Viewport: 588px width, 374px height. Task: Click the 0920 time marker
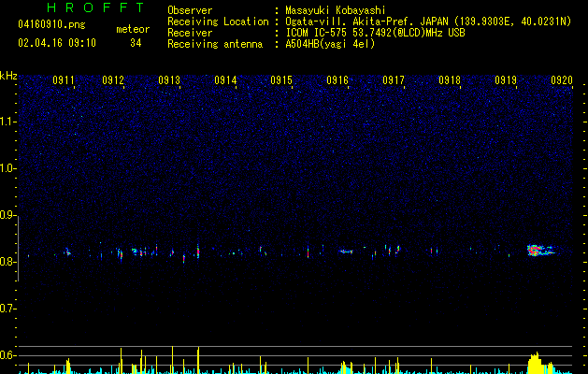click(562, 80)
